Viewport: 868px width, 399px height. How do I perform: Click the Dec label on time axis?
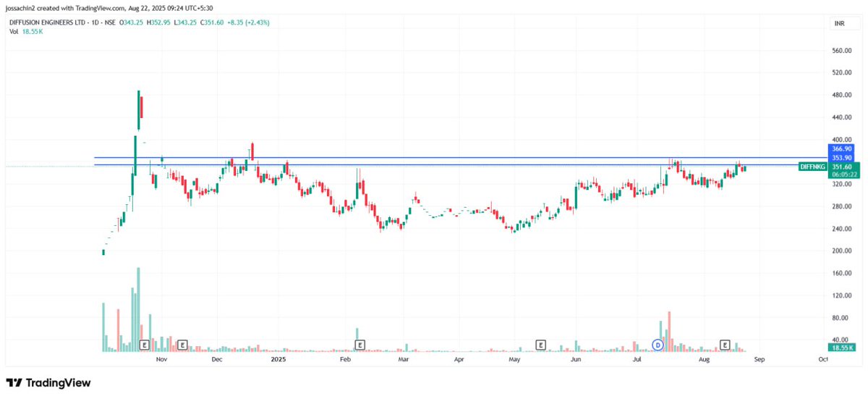tap(218, 358)
